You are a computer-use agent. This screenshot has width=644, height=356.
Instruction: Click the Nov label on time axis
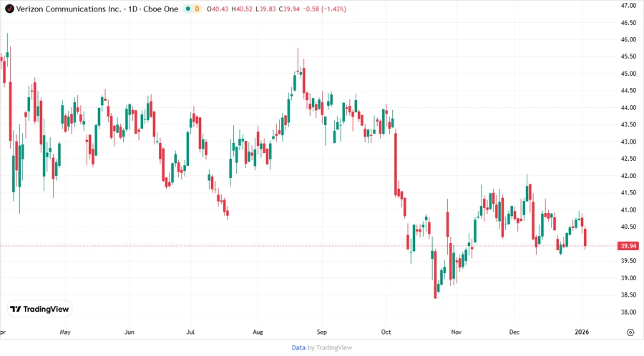pyautogui.click(x=456, y=332)
